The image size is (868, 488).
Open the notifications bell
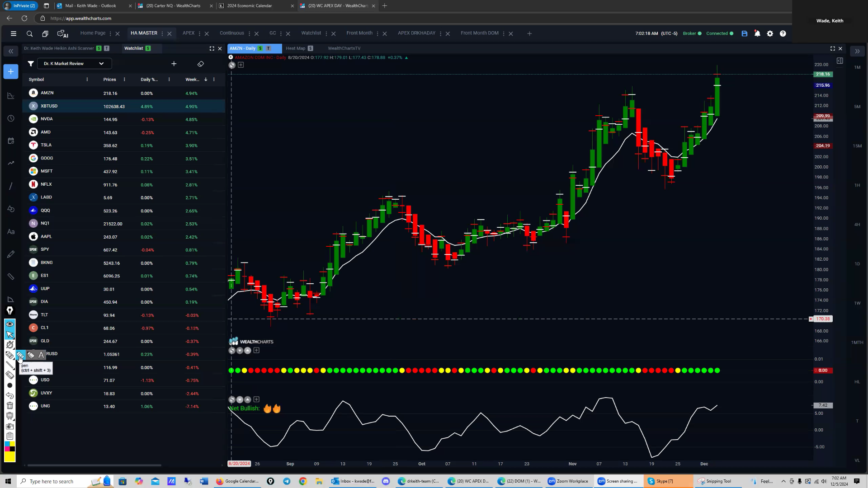[x=757, y=33]
